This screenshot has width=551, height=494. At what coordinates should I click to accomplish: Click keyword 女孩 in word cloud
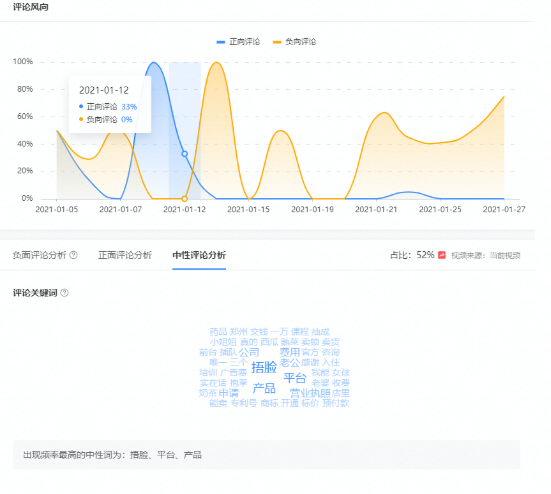click(x=341, y=372)
